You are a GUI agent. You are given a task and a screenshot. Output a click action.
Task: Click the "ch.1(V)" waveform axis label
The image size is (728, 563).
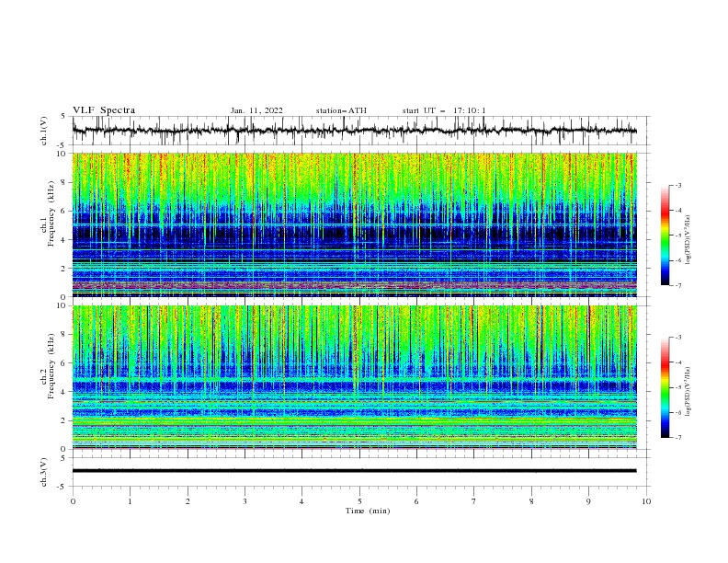coord(44,131)
